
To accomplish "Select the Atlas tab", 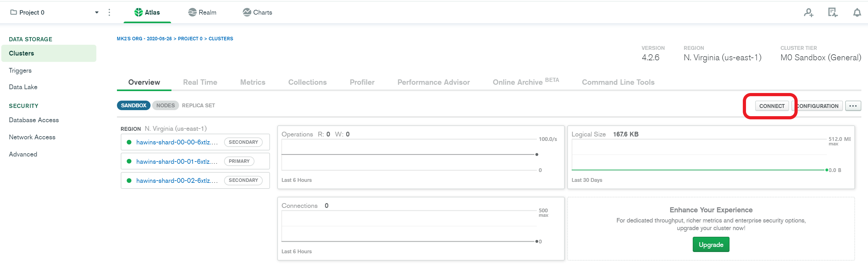I will pyautogui.click(x=147, y=12).
